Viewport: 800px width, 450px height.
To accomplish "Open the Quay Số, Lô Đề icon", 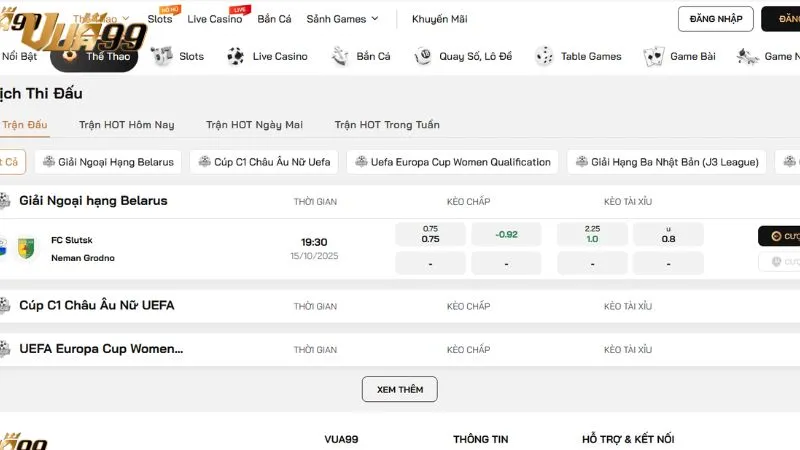I will coord(424,57).
